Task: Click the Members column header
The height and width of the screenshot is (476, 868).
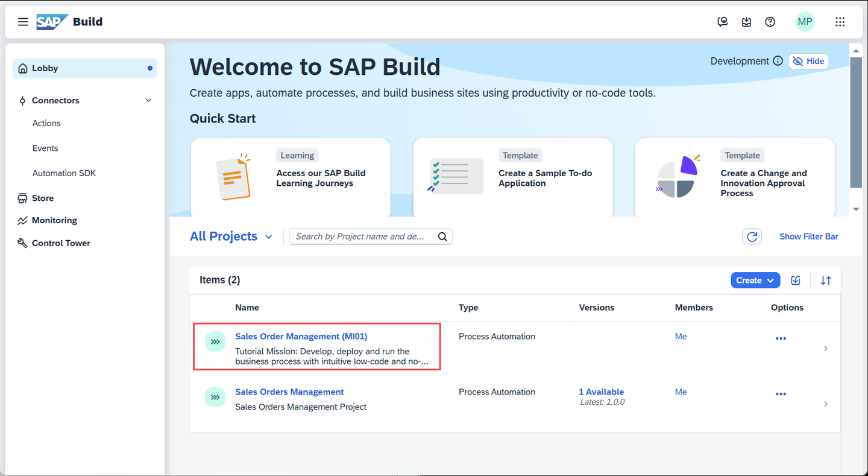Action: (x=694, y=307)
